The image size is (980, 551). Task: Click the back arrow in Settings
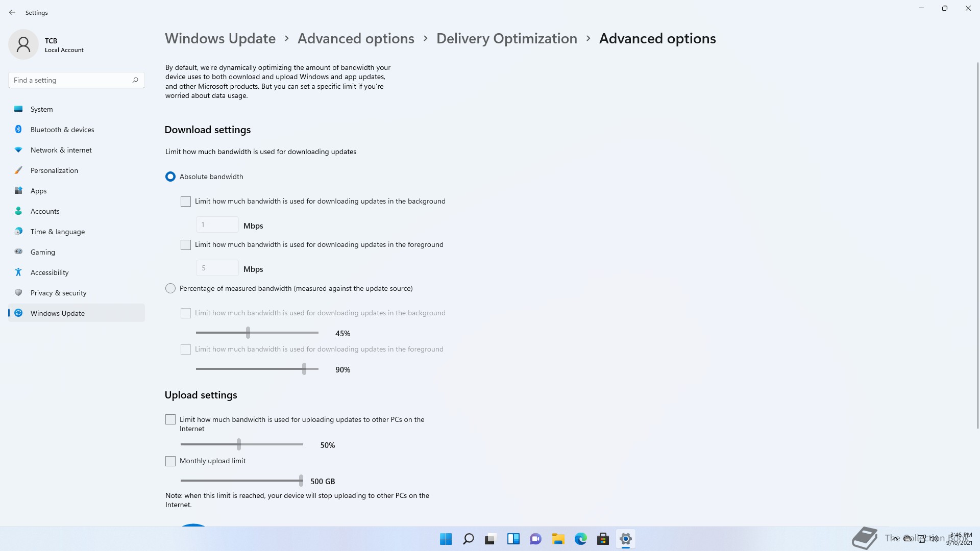pyautogui.click(x=12, y=12)
